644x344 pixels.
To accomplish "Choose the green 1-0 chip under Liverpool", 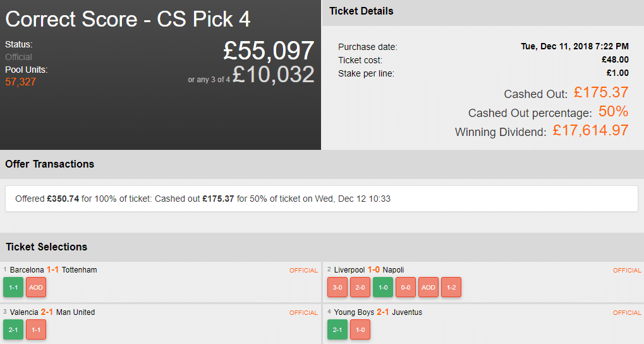I will [383, 287].
